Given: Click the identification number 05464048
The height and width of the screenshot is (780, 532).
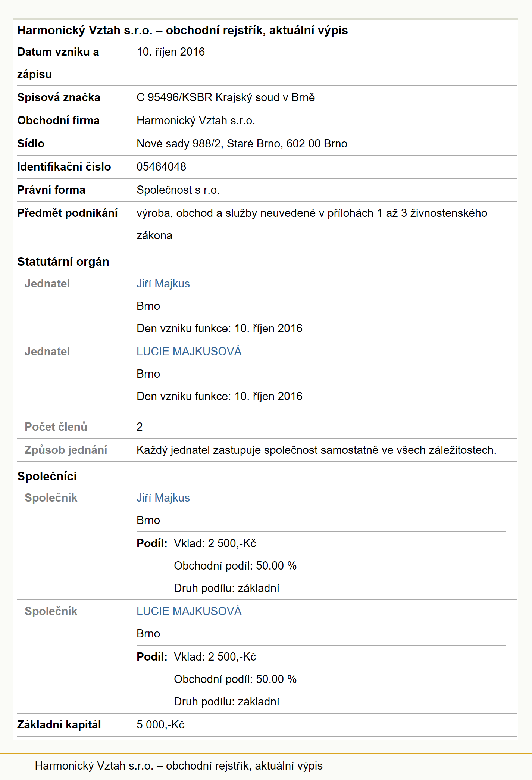Looking at the screenshot, I should coord(161,167).
